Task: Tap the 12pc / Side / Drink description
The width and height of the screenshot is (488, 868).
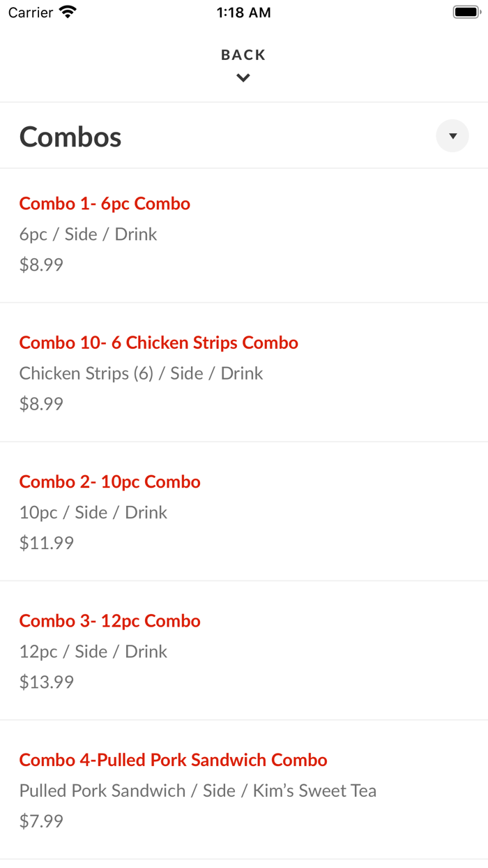Action: 93,652
